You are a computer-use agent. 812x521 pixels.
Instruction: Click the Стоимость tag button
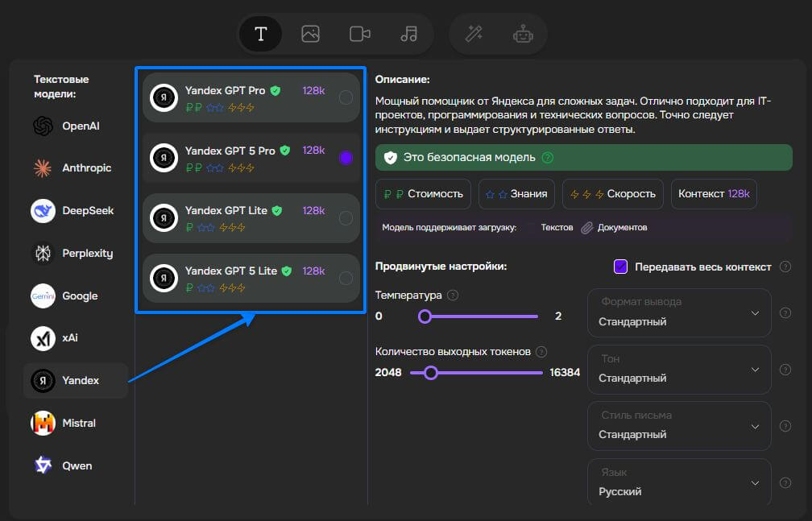click(423, 194)
